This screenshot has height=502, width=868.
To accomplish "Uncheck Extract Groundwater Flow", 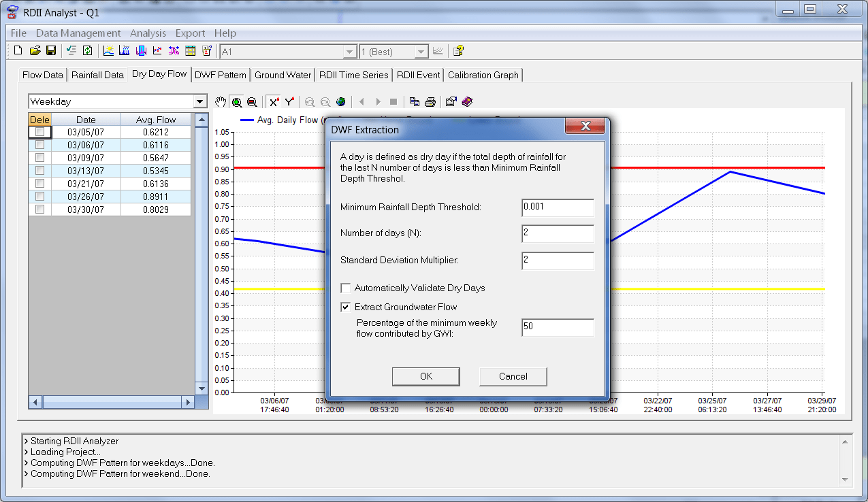I will coord(346,307).
